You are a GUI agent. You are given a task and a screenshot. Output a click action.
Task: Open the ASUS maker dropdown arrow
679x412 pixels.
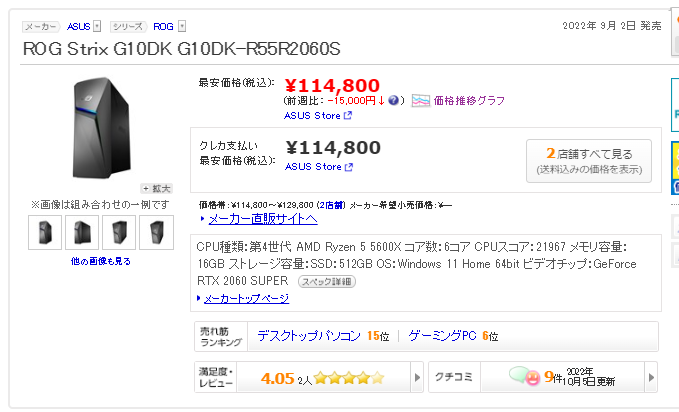(x=99, y=26)
